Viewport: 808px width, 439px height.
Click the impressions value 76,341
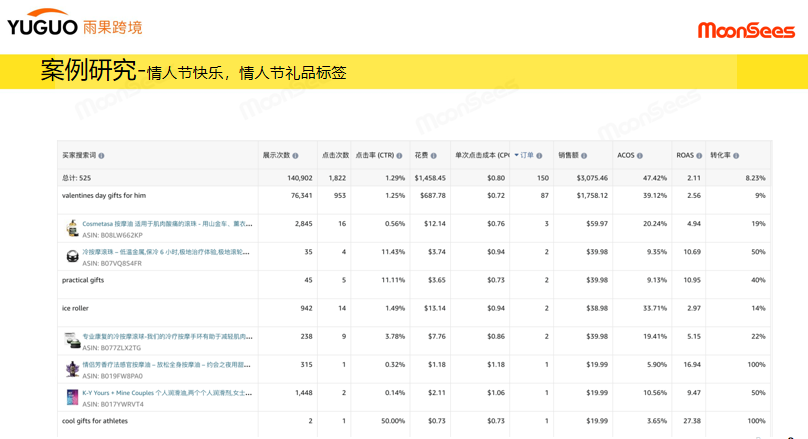301,196
